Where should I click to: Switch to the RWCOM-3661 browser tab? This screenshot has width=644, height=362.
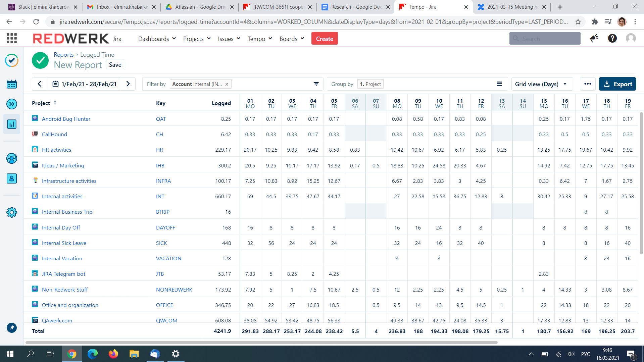pyautogui.click(x=277, y=7)
